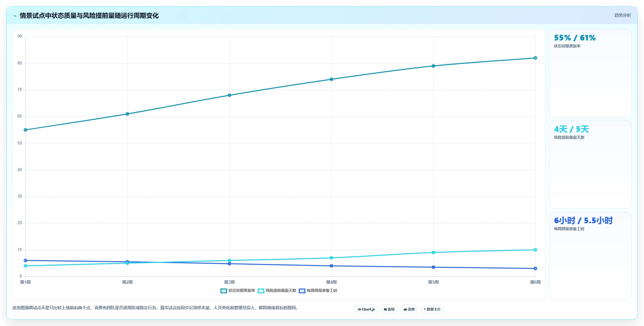The width and height of the screenshot is (644, 326).
Task: Select the 数据卡片 tag
Action: (x=432, y=309)
